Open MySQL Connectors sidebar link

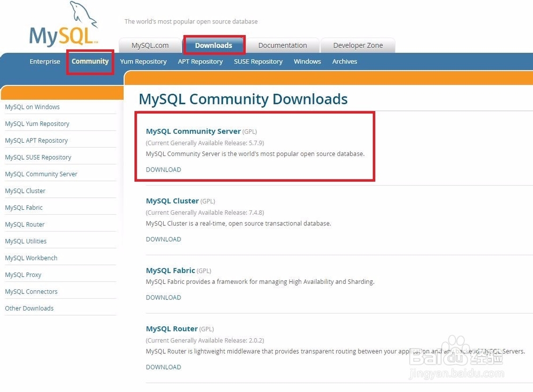click(31, 291)
